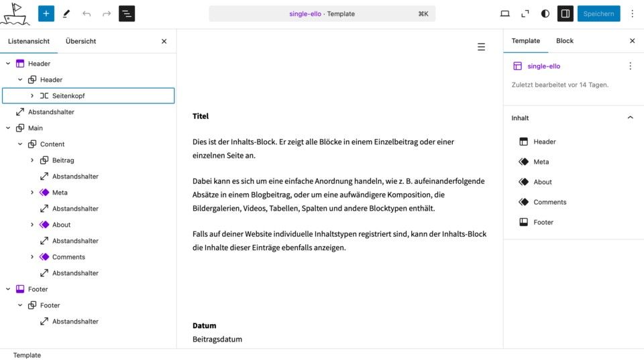Open the single-ello template command bar
The width and height of the screenshot is (644, 361).
click(322, 13)
